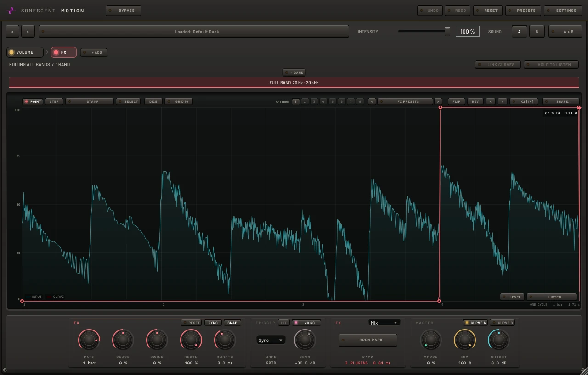Click the Smooth knob

point(225,340)
